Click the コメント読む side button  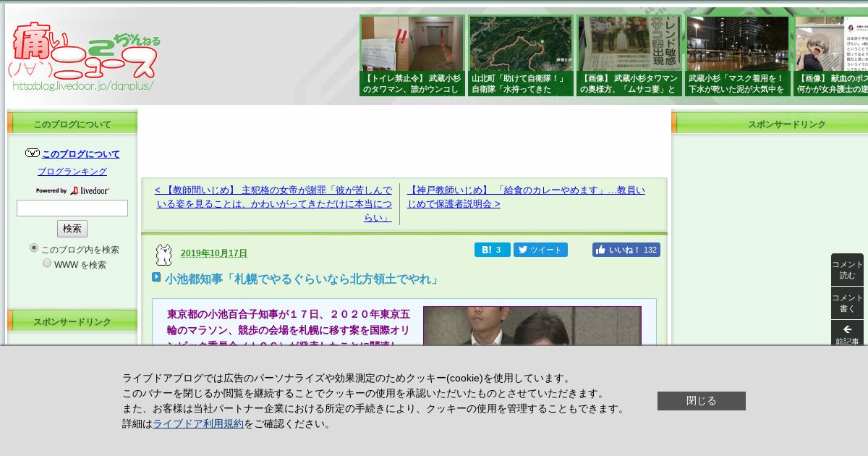click(x=847, y=270)
